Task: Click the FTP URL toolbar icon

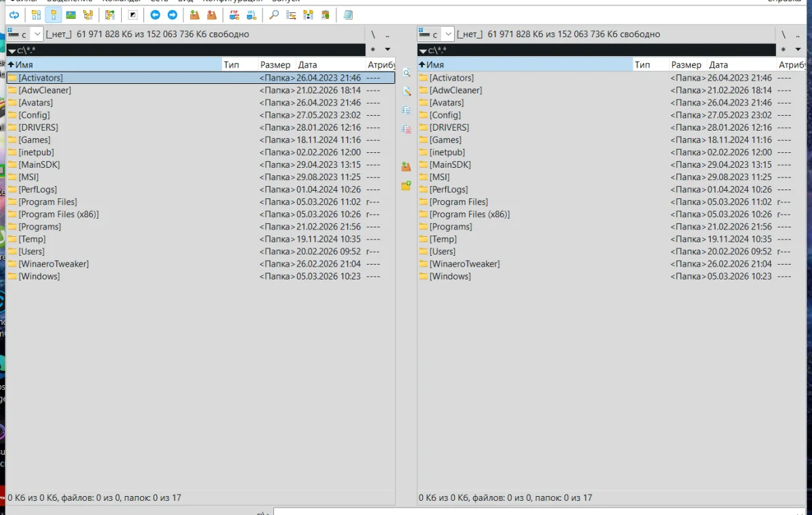Action: click(x=252, y=15)
